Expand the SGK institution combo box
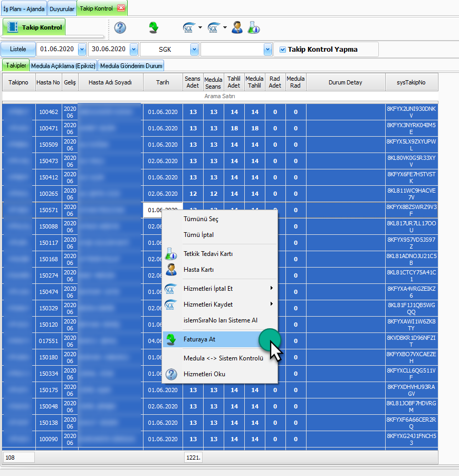Image resolution: width=459 pixels, height=476 pixels. pyautogui.click(x=194, y=50)
